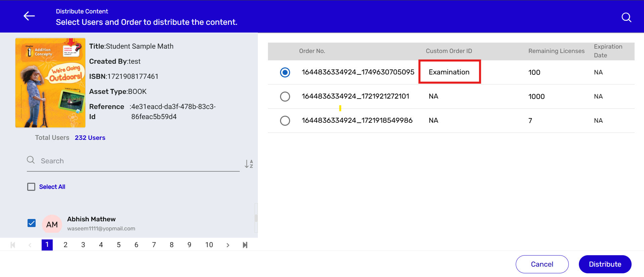This screenshot has height=277, width=644.
Task: Tick the Select All checkbox
Action: coord(31,187)
